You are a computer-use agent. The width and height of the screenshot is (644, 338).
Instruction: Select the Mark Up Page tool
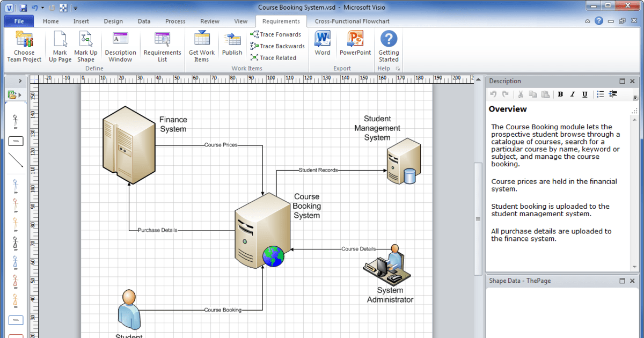[60, 46]
